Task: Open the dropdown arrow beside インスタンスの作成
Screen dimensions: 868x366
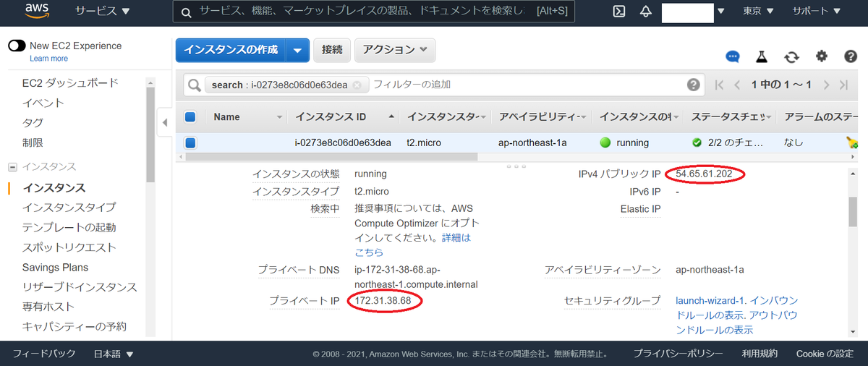Action: [297, 50]
